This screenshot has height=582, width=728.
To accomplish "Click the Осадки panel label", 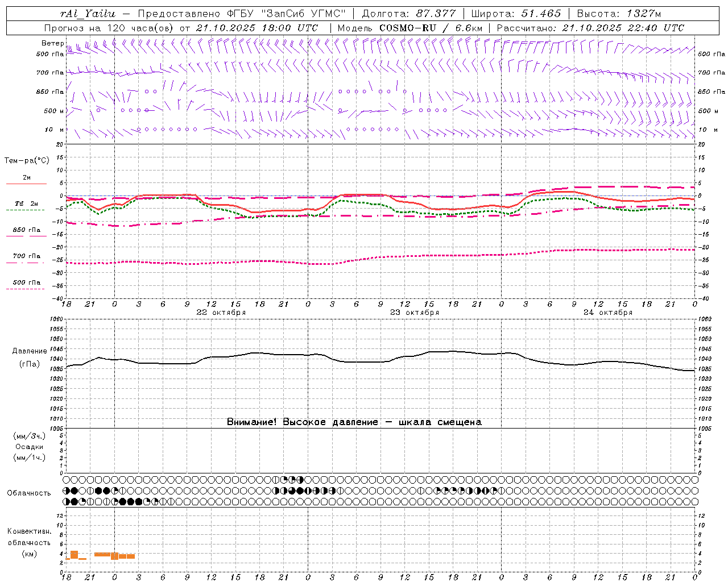I will pyautogui.click(x=30, y=447).
